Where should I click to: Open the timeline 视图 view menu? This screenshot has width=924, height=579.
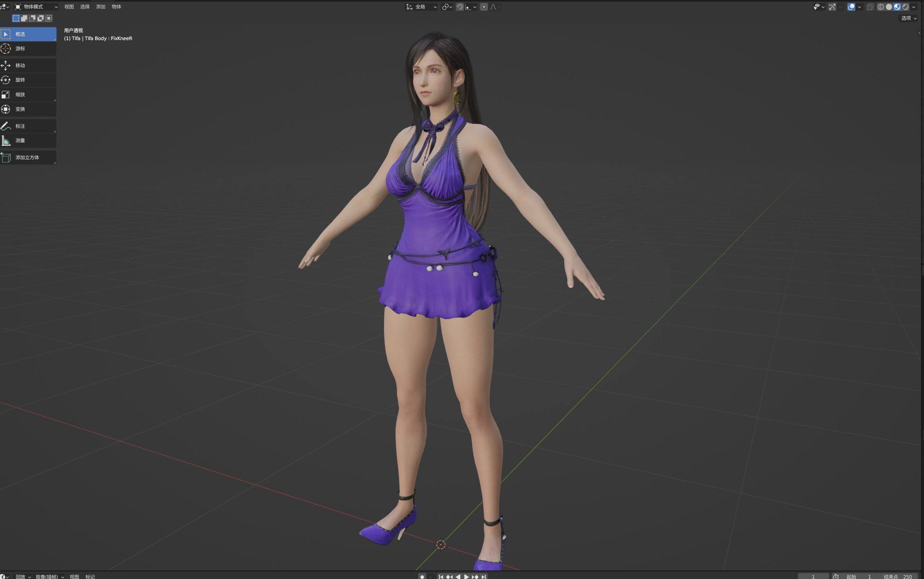[74, 576]
